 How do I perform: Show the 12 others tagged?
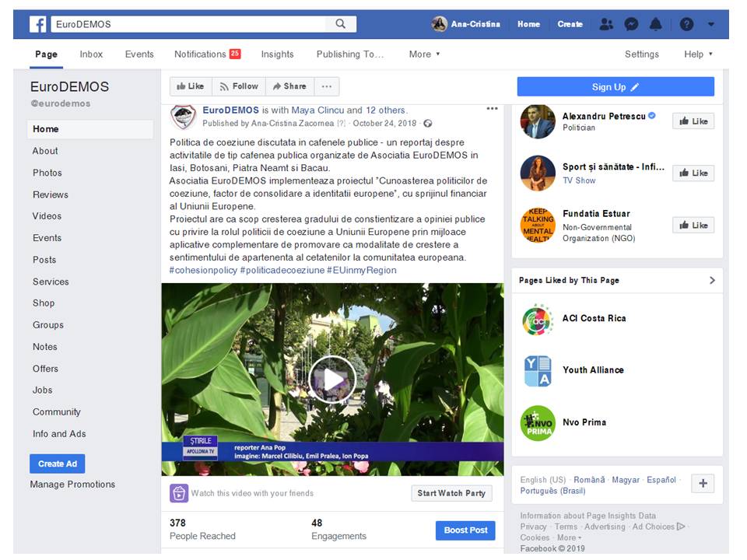(385, 110)
